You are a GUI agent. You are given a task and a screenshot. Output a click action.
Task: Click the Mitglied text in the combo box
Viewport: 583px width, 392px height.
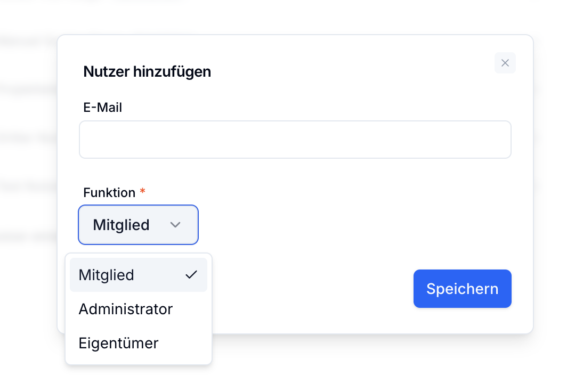click(x=121, y=225)
